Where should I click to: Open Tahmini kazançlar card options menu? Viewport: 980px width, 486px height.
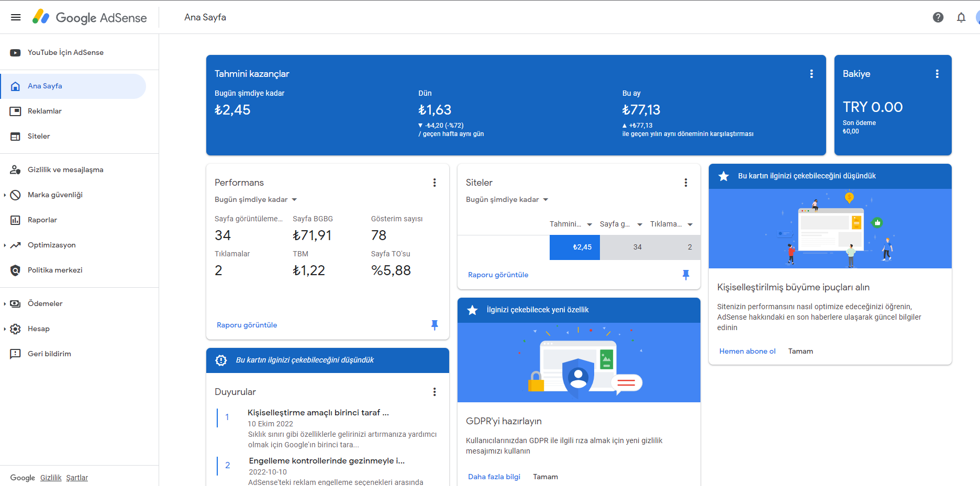(x=811, y=74)
